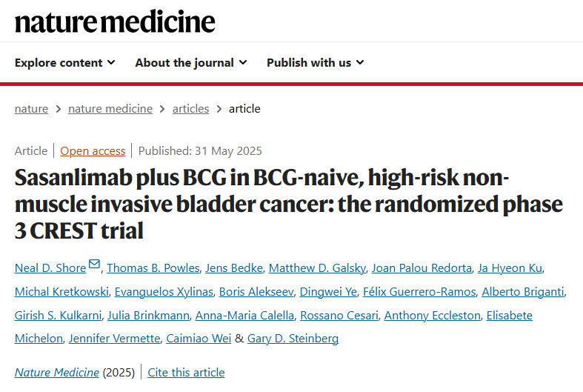Click the Open access link

93,150
